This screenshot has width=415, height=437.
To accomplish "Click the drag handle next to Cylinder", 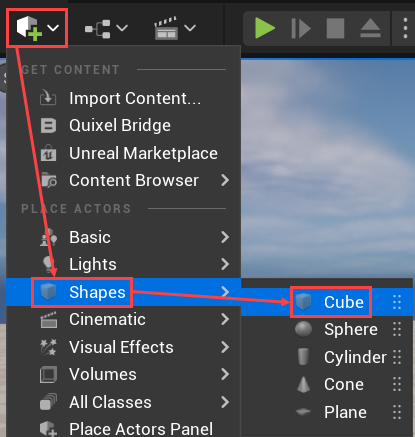I will click(397, 357).
